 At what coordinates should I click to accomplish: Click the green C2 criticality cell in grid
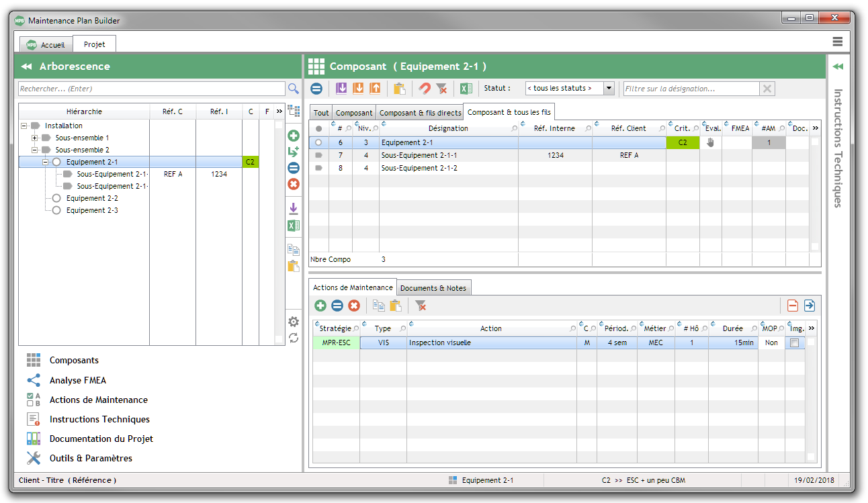(x=683, y=142)
